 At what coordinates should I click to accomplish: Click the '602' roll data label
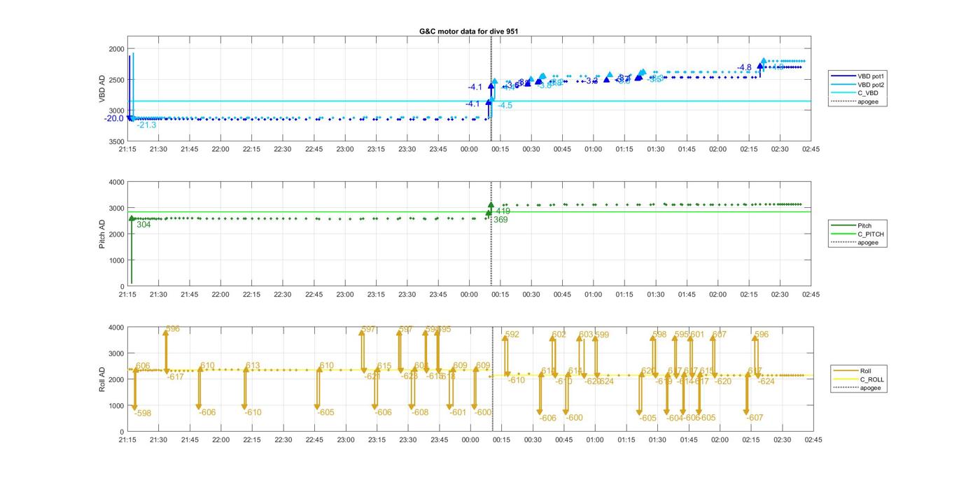559,335
